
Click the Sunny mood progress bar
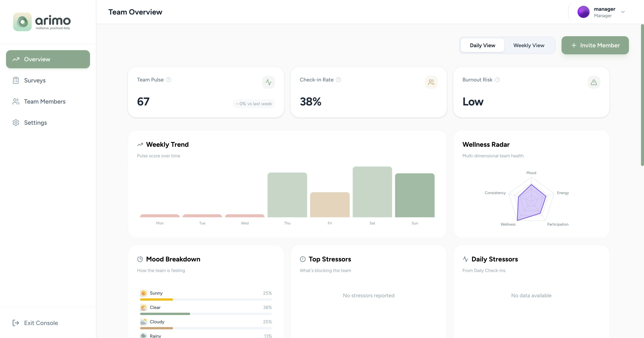[x=206, y=300]
